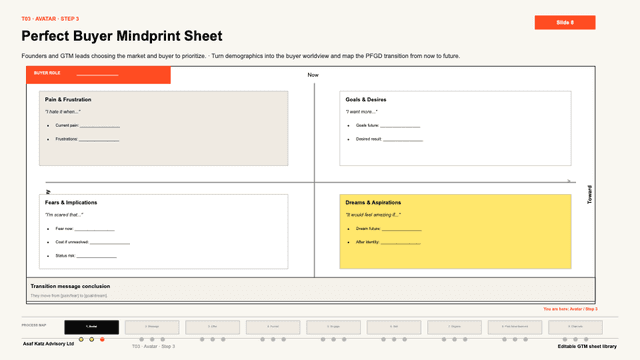Click the After identity blank field
This screenshot has width=640, height=360.
tap(400, 243)
